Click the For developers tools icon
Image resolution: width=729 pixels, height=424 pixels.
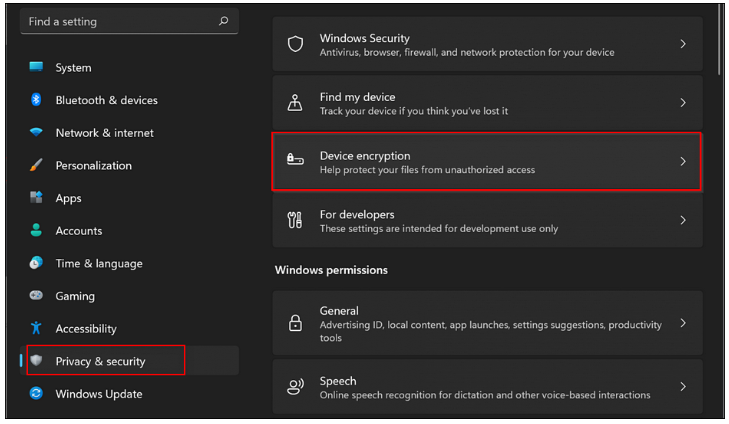pos(295,220)
